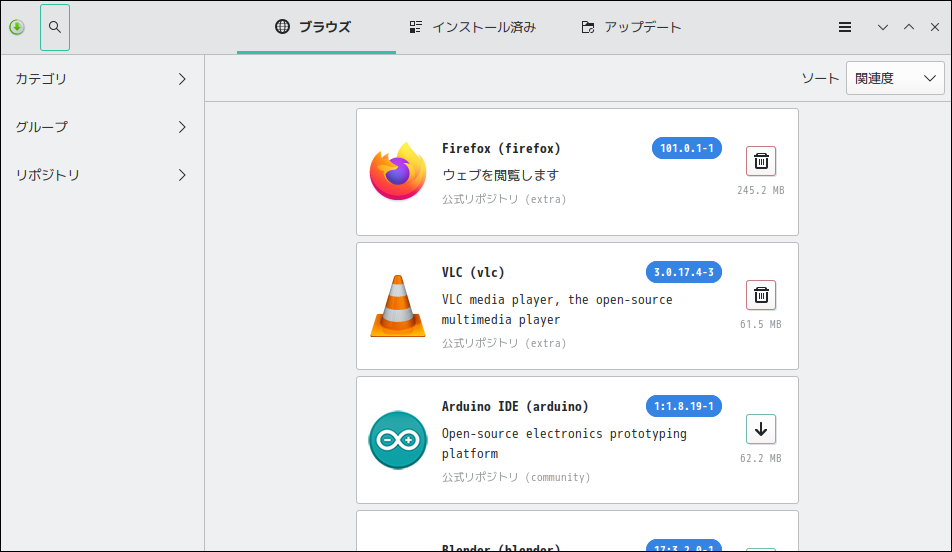Click the VLC cone icon
Screen dimensions: 952x552
pyautogui.click(x=398, y=306)
